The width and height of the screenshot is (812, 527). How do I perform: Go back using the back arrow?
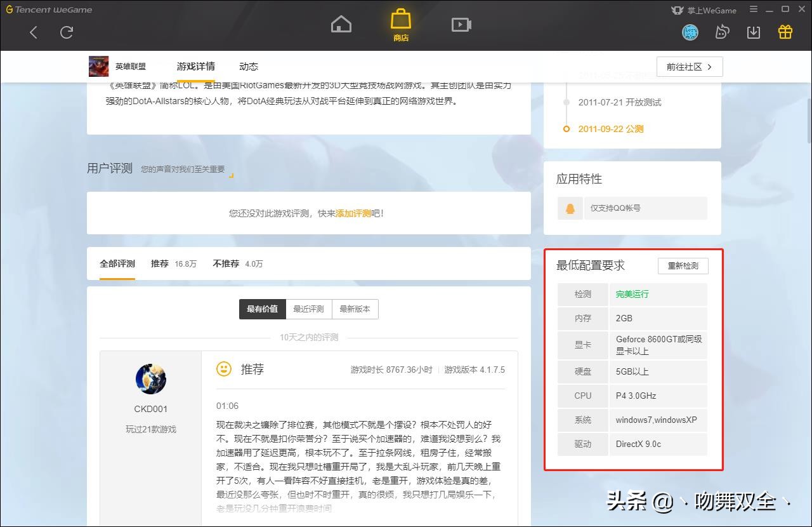[x=34, y=32]
